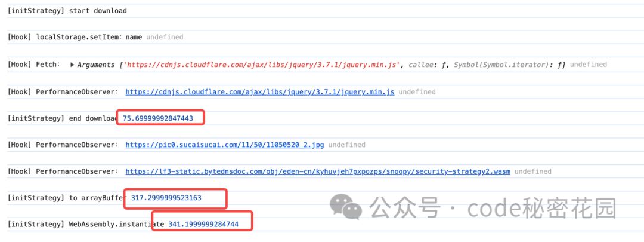Click the "公众号 · code秘密花园" watermark text
644x242 pixels.
493,208
